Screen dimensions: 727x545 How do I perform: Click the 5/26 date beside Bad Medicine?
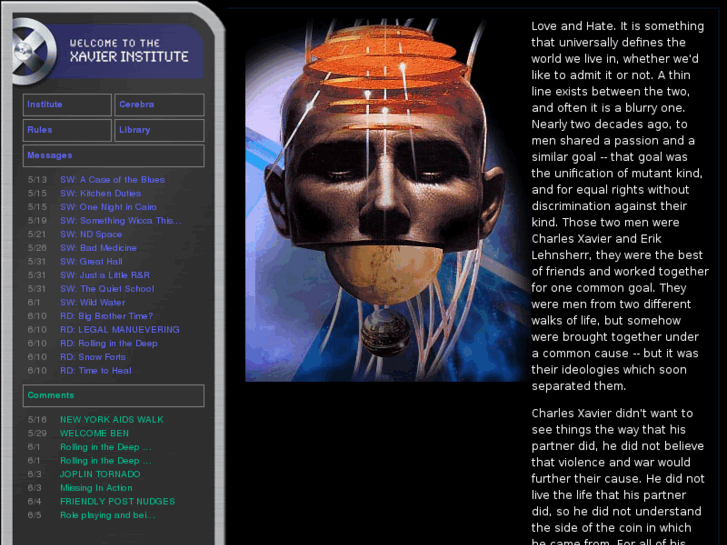coord(37,248)
